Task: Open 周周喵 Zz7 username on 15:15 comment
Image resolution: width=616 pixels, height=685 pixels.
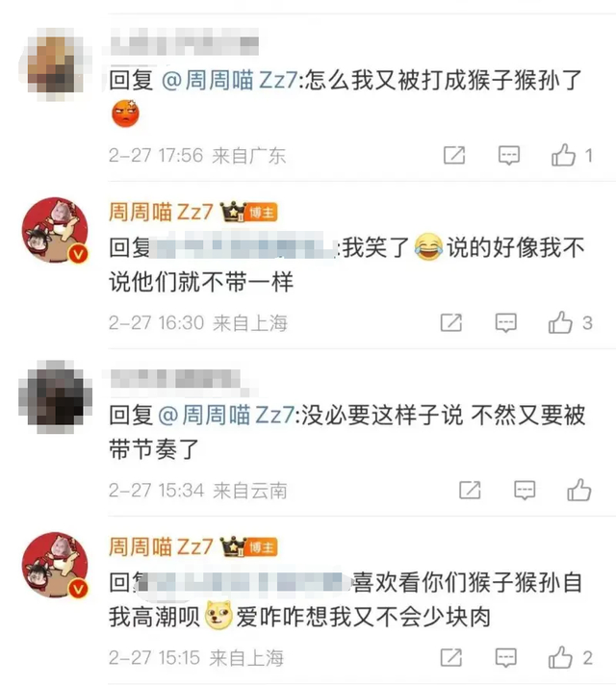Action: (161, 546)
